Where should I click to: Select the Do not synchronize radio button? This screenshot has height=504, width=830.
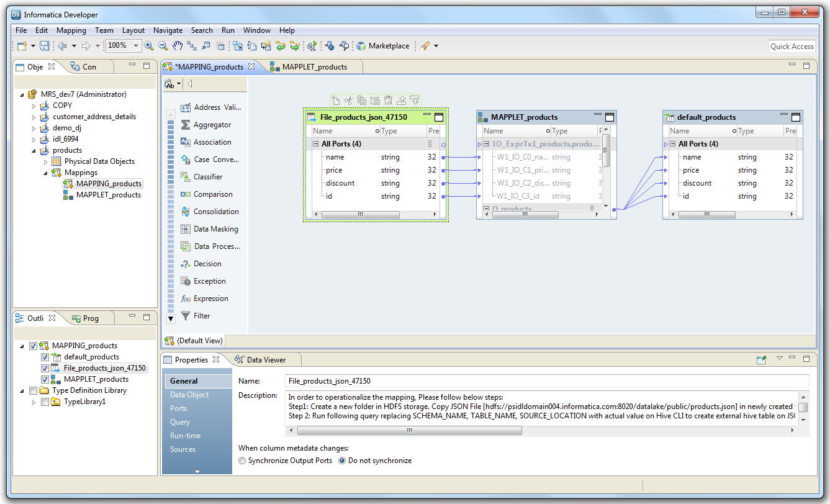pyautogui.click(x=342, y=461)
